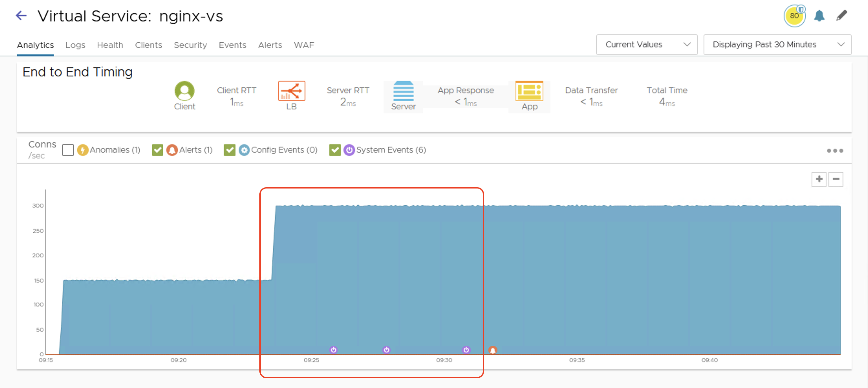This screenshot has height=388, width=868.
Task: Switch to the Alerts tab
Action: [270, 45]
